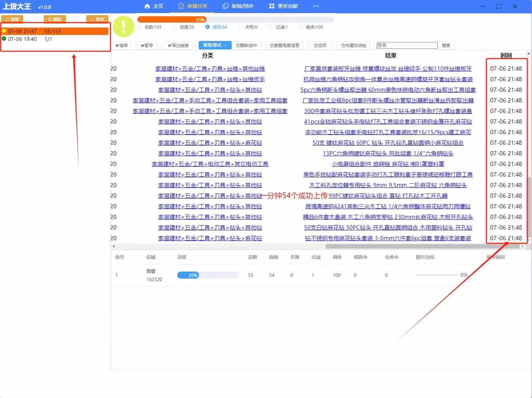532x398 pixels.
Task: Select task row 07-06 21:47 55/155
Action: (x=55, y=31)
